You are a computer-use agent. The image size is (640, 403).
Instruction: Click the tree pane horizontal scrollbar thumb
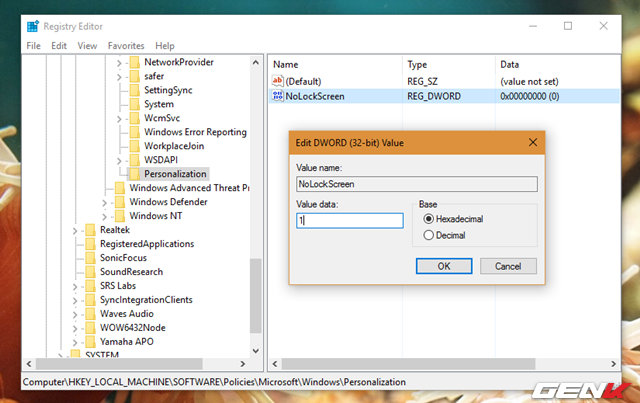[119, 363]
